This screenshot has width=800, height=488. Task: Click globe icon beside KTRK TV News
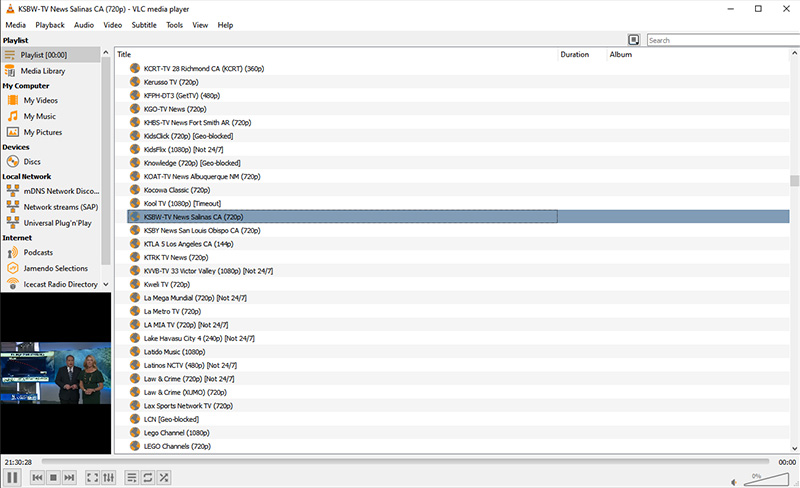[x=135, y=257]
